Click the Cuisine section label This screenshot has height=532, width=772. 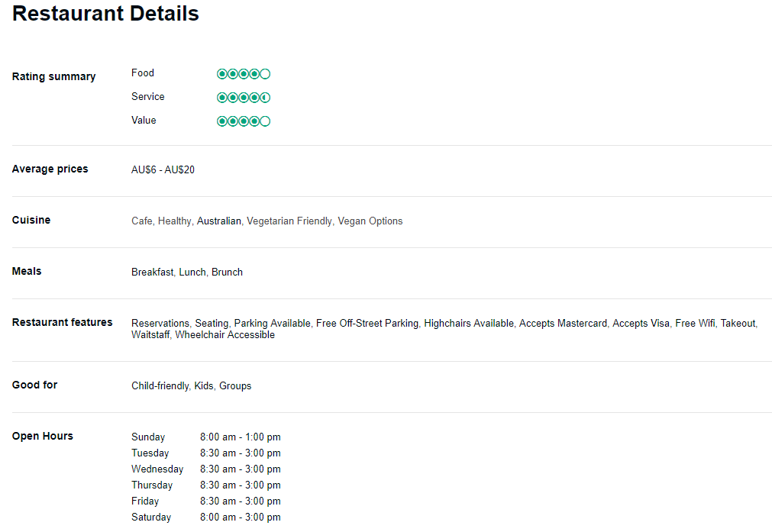[31, 220]
